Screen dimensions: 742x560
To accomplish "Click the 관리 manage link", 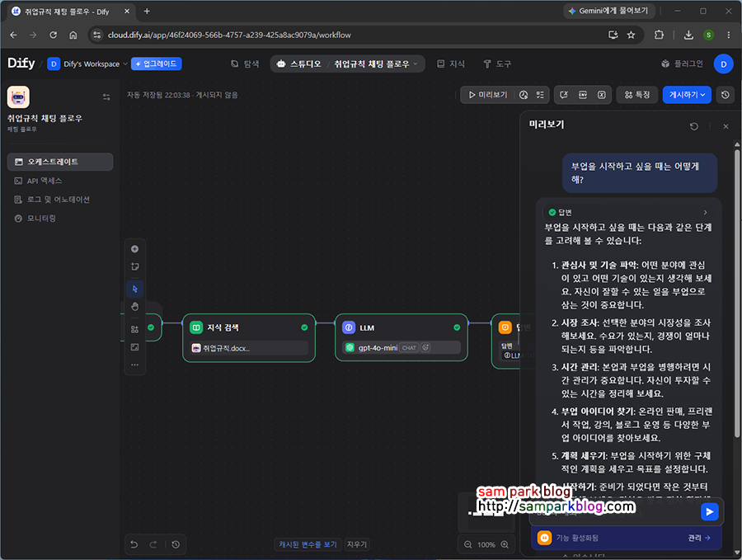I will tap(699, 539).
